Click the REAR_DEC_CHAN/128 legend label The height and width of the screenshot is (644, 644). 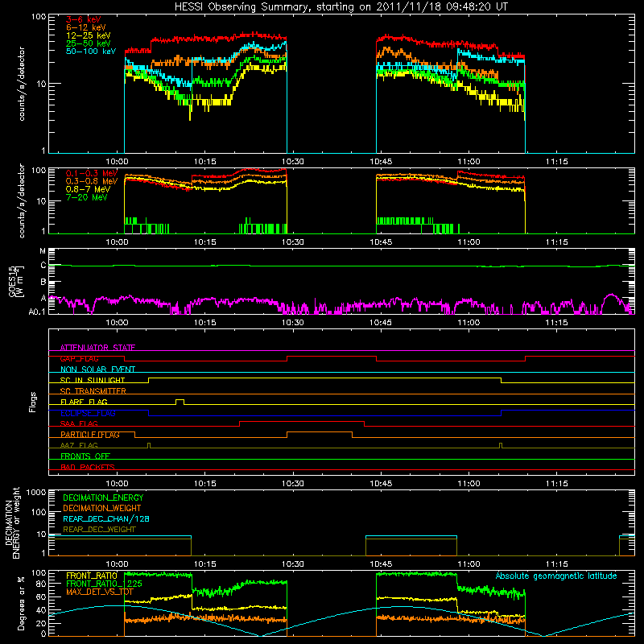[106, 518]
